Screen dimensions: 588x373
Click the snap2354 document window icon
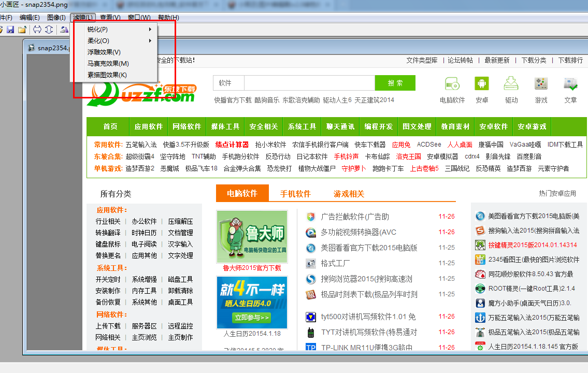tap(32, 48)
